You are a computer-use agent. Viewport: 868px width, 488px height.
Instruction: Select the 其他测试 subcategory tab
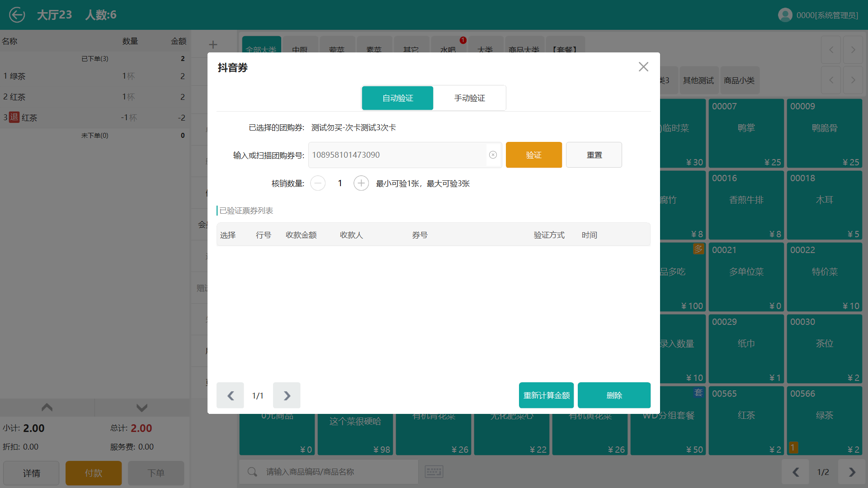point(698,80)
